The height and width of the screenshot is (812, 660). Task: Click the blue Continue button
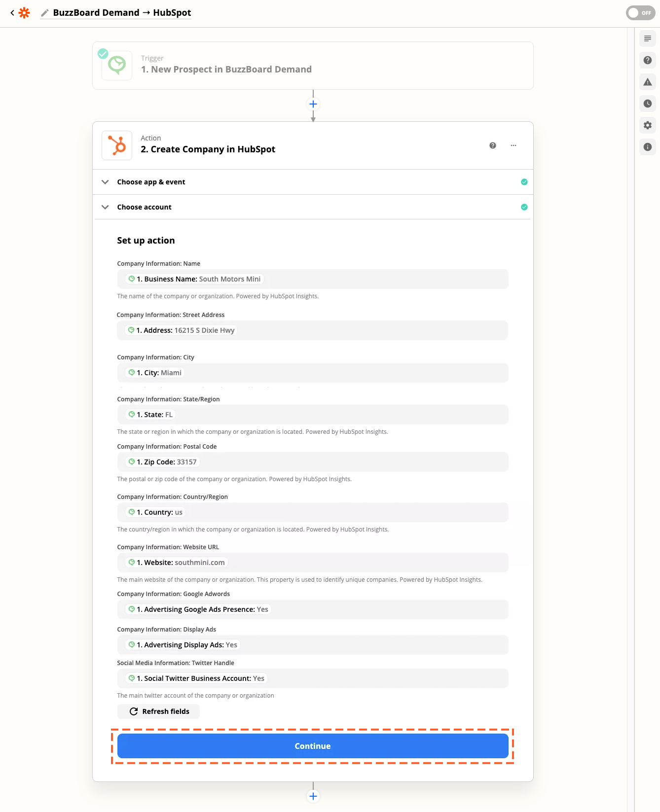(x=313, y=746)
